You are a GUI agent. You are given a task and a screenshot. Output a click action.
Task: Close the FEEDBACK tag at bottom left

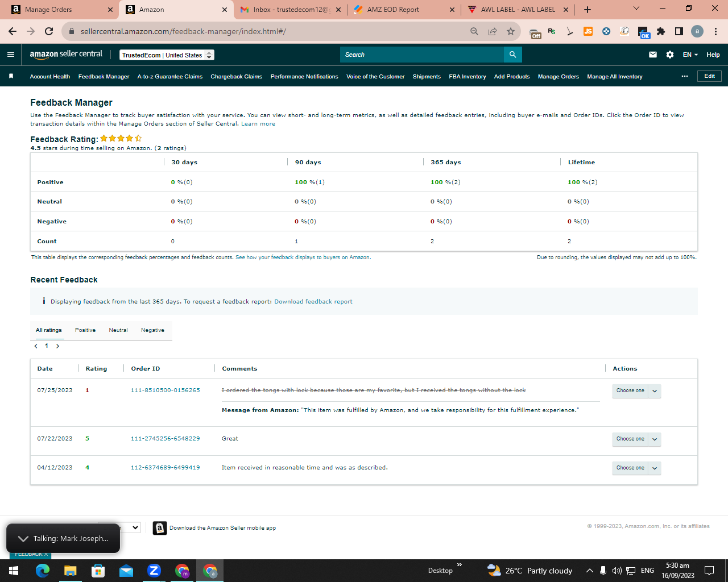pos(46,554)
